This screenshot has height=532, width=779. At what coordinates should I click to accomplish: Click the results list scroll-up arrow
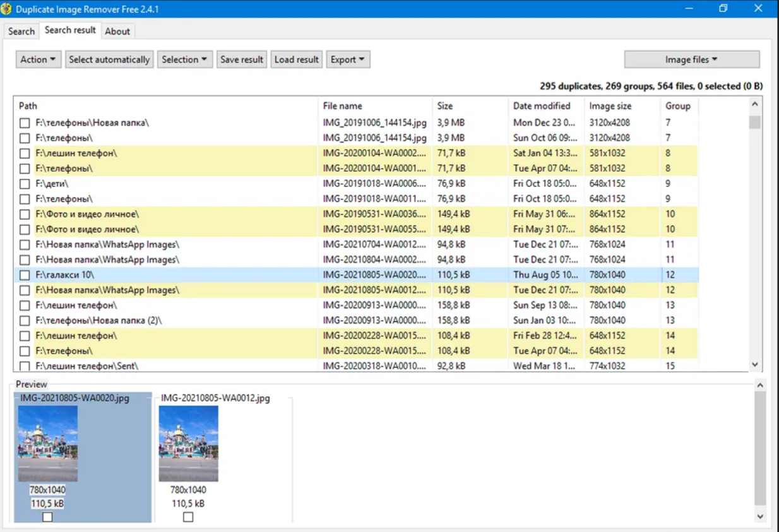[x=755, y=104]
